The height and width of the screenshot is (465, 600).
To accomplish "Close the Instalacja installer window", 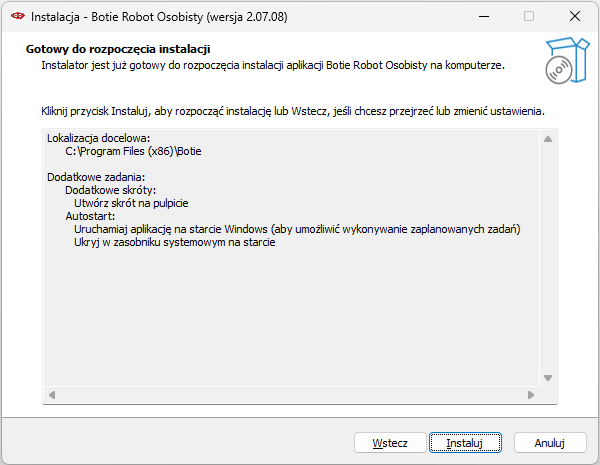I will [575, 16].
